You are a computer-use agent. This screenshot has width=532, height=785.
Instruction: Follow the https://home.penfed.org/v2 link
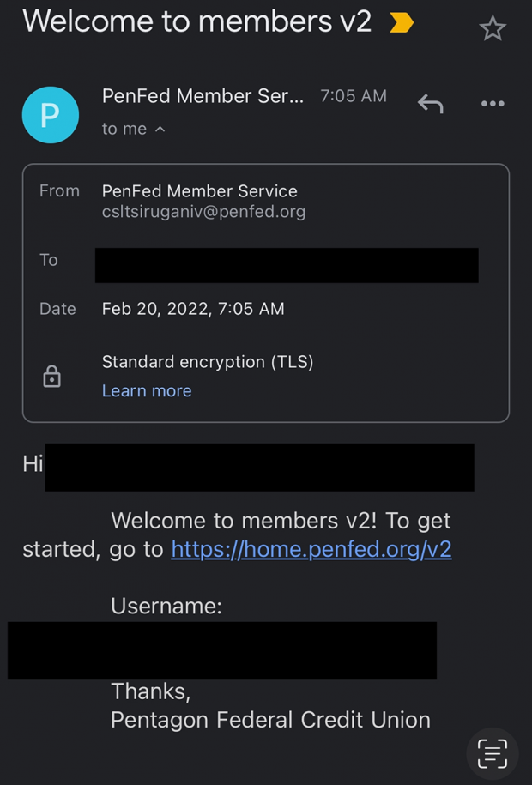point(311,549)
